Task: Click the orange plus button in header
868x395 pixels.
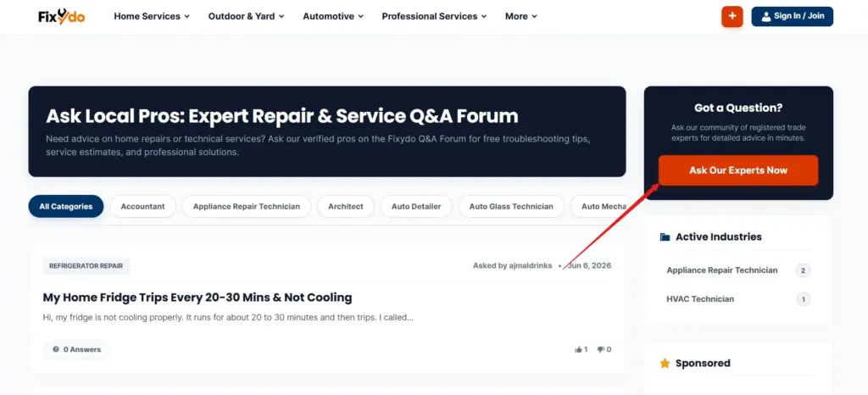Action: coord(732,16)
